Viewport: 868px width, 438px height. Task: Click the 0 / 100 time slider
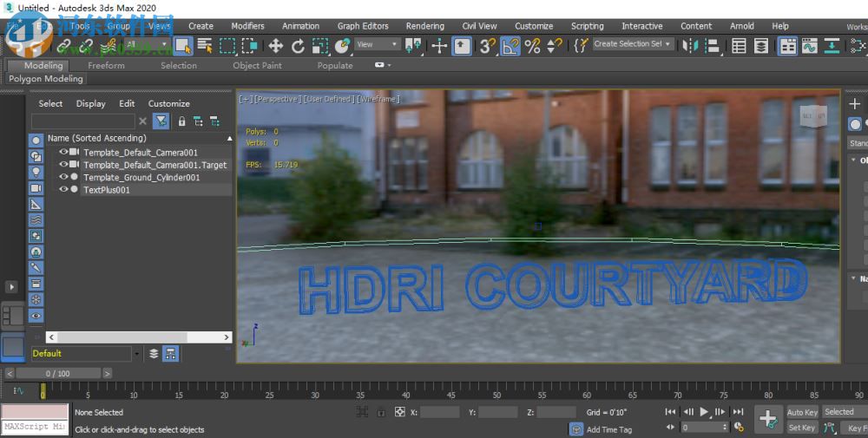click(58, 373)
